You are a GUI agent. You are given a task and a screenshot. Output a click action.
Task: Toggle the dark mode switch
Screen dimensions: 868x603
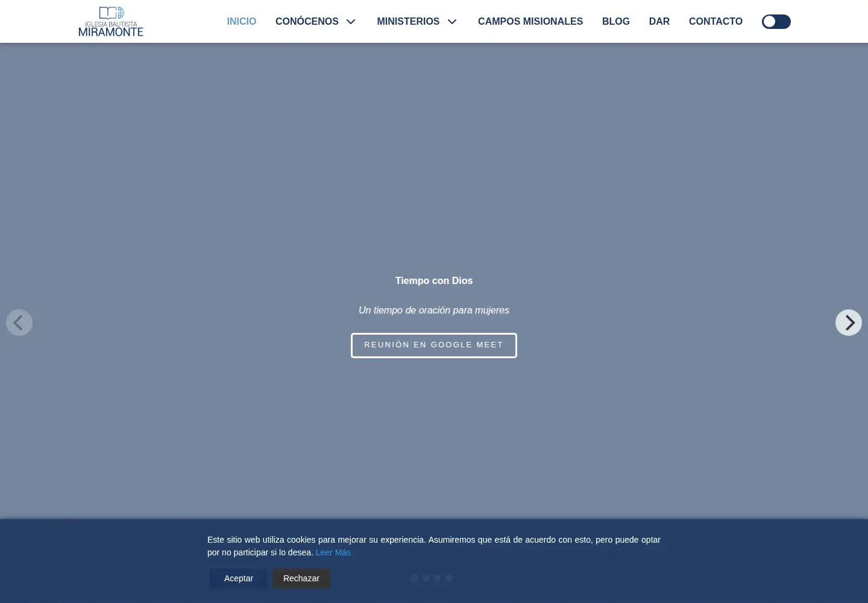click(x=776, y=22)
